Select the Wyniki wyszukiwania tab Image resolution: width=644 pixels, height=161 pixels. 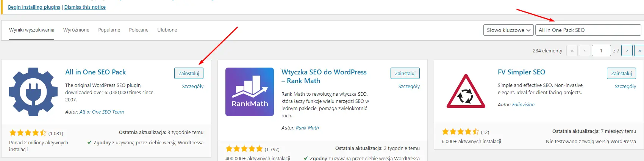[x=32, y=30]
